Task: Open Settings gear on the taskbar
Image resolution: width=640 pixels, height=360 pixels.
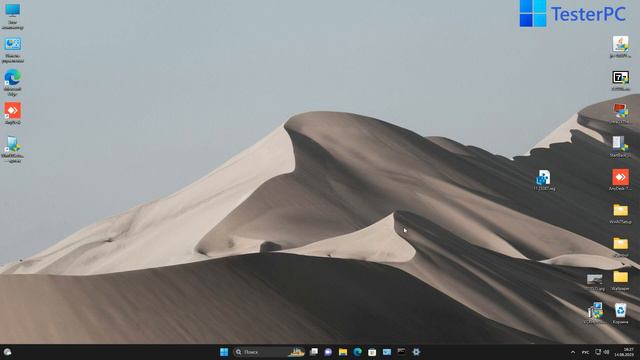Action: click(x=416, y=352)
